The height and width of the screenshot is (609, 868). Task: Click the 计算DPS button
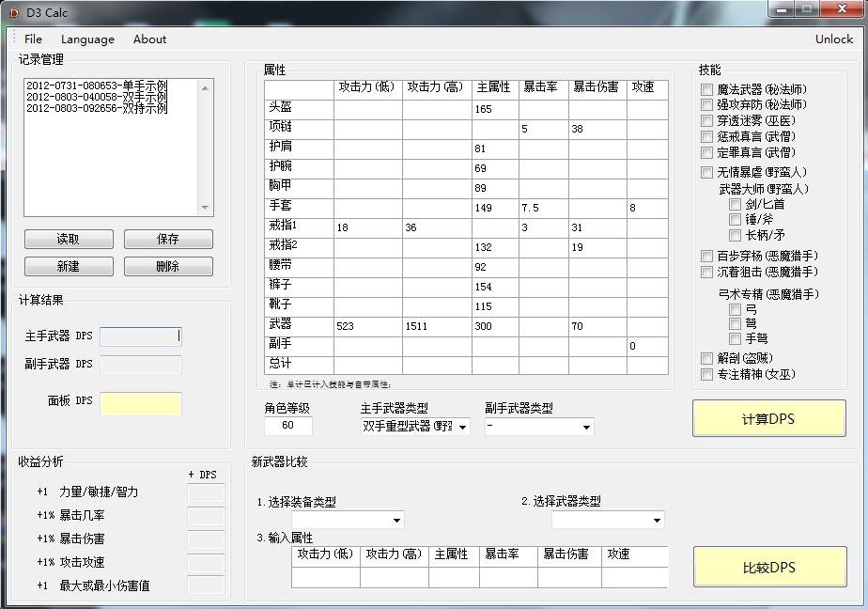(x=769, y=417)
